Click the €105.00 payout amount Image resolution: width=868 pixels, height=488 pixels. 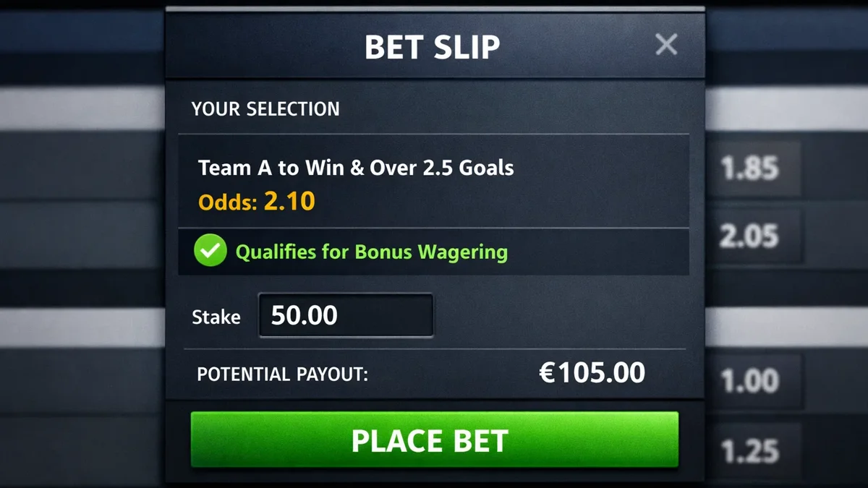click(x=592, y=373)
